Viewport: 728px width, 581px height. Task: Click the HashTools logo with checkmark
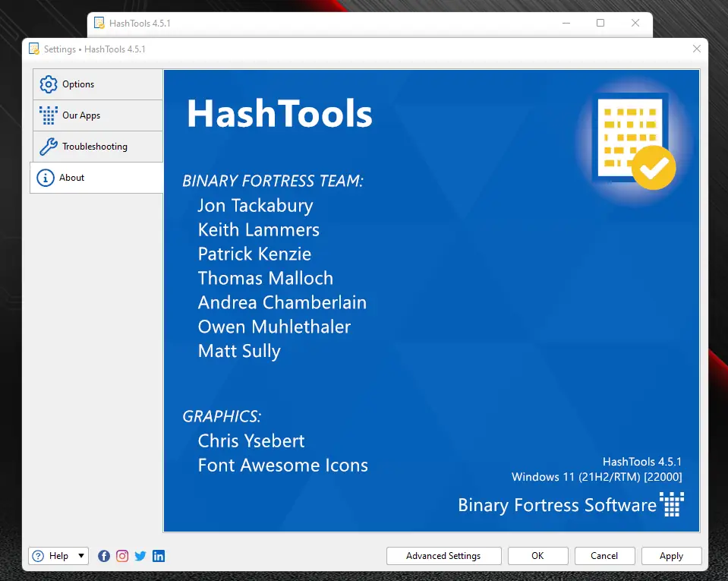point(634,142)
